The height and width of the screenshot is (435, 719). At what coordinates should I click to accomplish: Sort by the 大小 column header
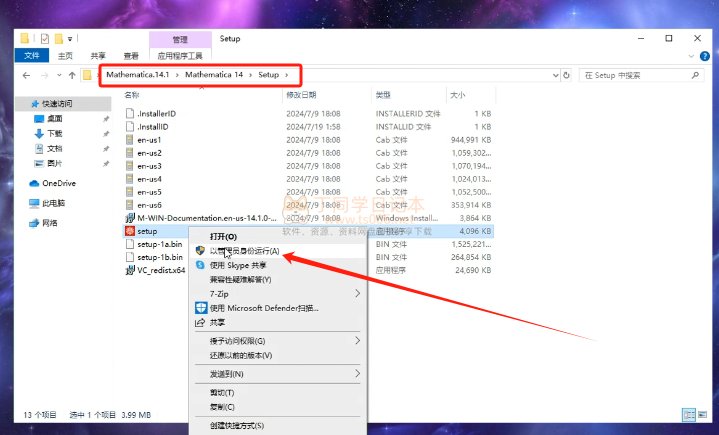(x=458, y=95)
